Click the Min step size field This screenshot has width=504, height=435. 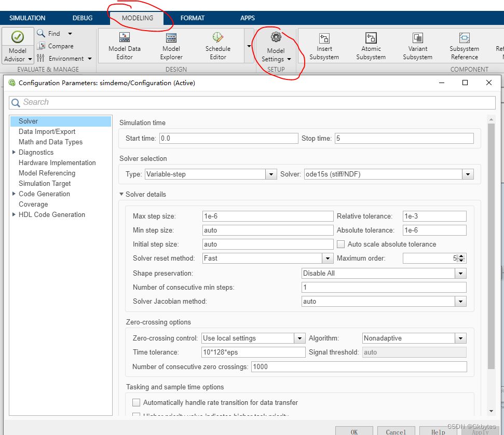[268, 230]
